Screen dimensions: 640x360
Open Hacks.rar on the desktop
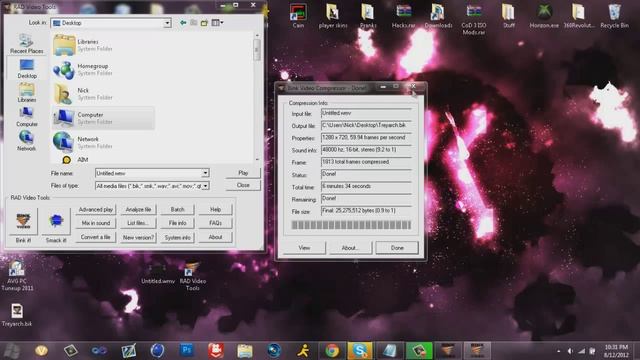(x=403, y=16)
